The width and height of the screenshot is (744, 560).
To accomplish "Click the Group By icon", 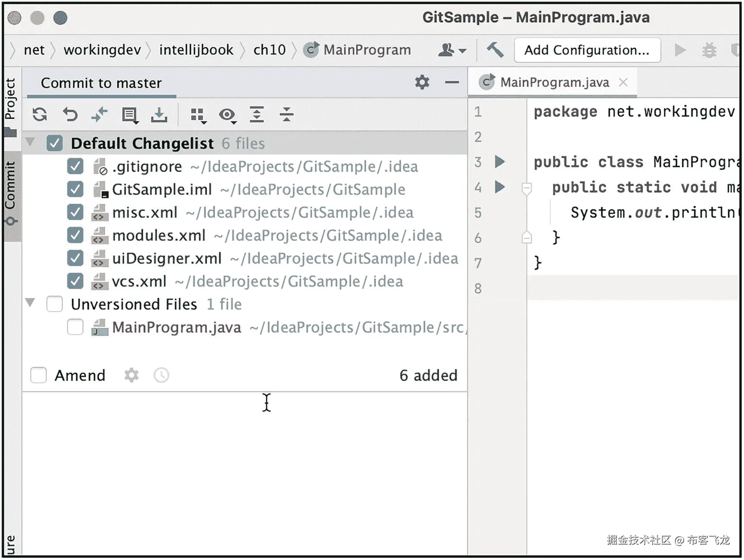I will tap(197, 115).
